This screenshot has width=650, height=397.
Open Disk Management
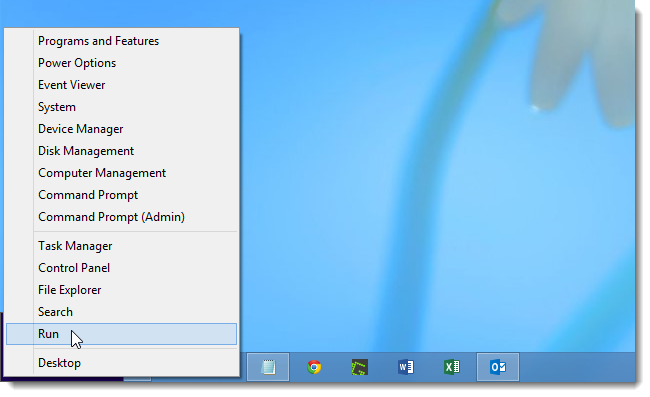point(121,151)
